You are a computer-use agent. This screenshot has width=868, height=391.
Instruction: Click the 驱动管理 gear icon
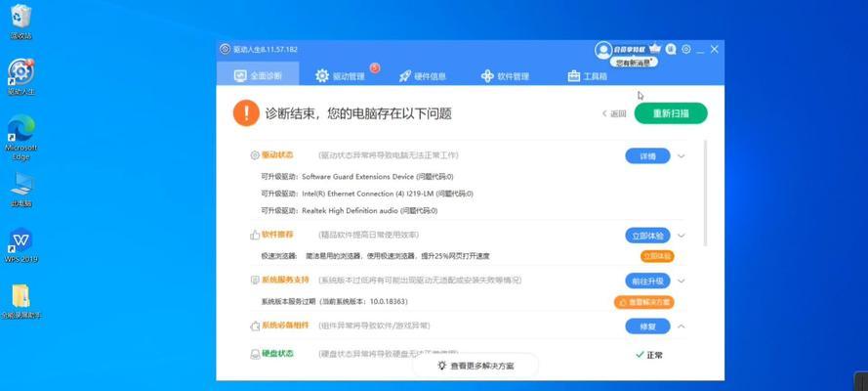(x=322, y=76)
